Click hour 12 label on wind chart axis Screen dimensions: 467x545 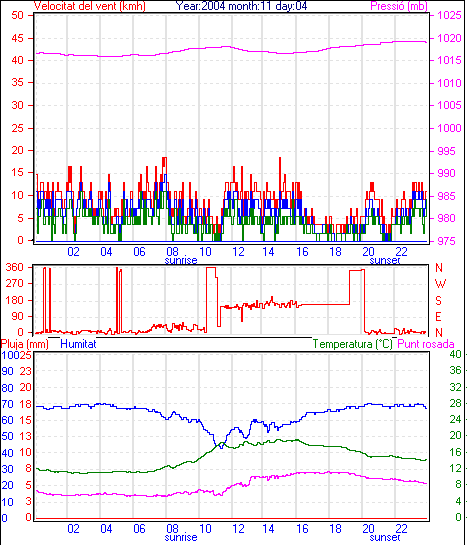pos(238,251)
